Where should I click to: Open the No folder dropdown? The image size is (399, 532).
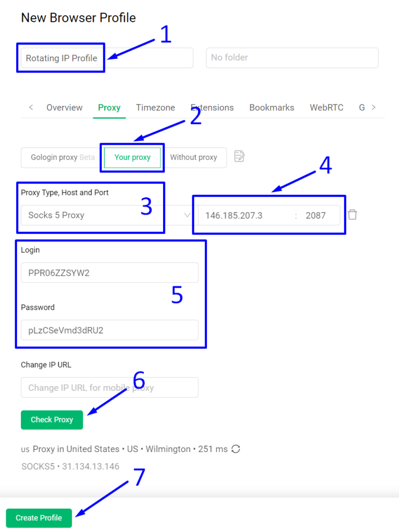point(292,58)
